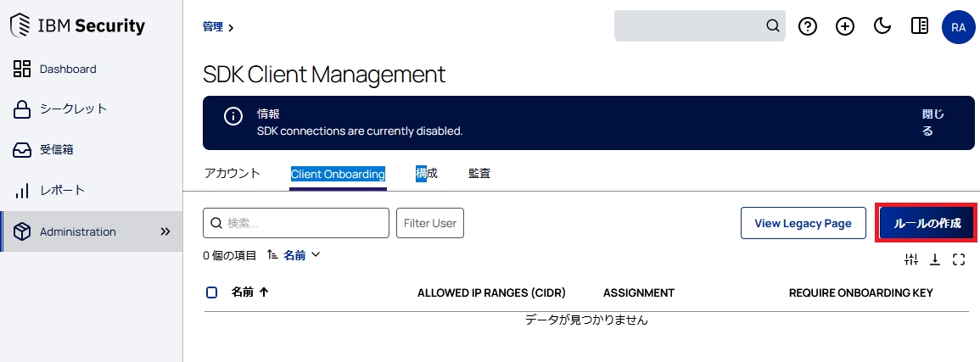Screen dimensions: 980x362
Task: Check the select-all checkbox in header
Action: [212, 292]
